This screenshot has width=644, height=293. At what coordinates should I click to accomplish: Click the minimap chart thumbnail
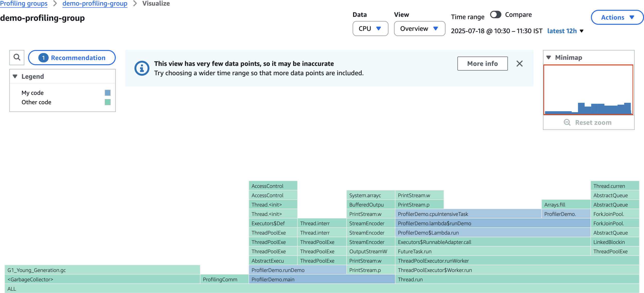coord(588,90)
